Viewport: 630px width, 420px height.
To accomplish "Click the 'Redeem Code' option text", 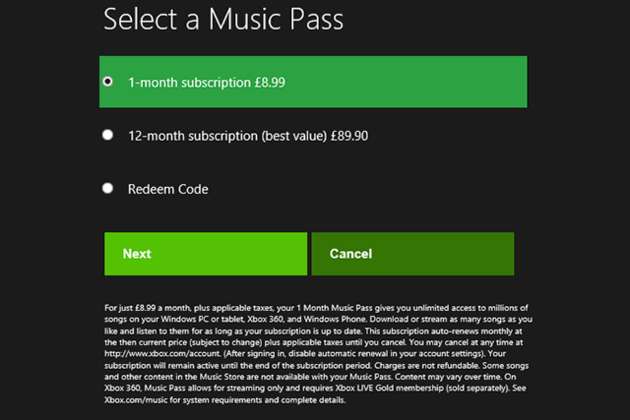I will (x=168, y=189).
